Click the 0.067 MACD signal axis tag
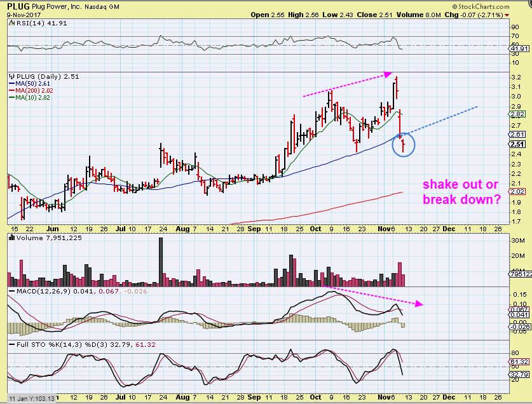The height and width of the screenshot is (404, 532). [x=519, y=310]
